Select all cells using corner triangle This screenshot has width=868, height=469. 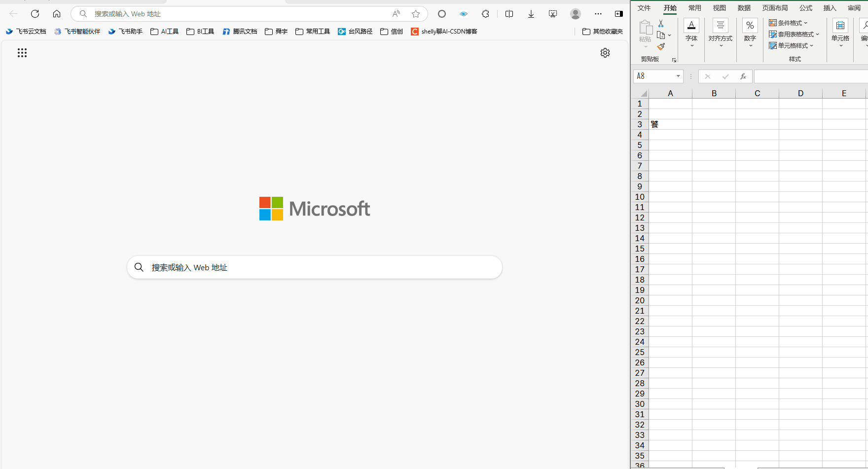click(x=643, y=93)
